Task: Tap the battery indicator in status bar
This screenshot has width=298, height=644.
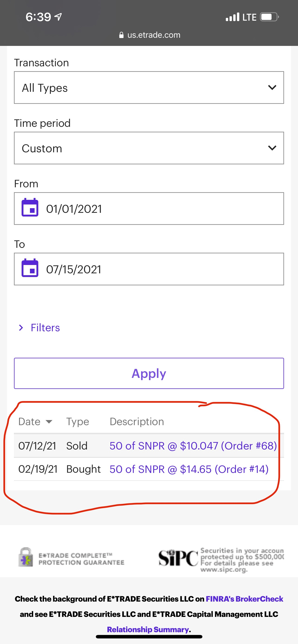Action: click(269, 17)
